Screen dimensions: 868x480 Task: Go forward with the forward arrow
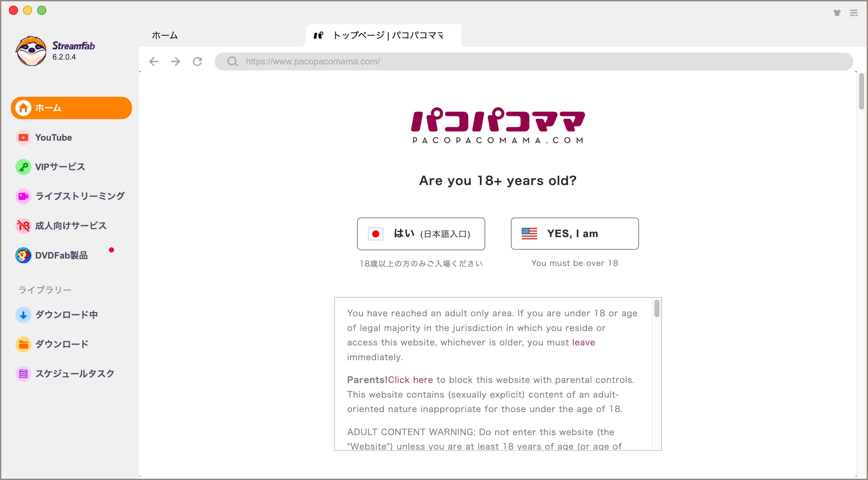[175, 61]
